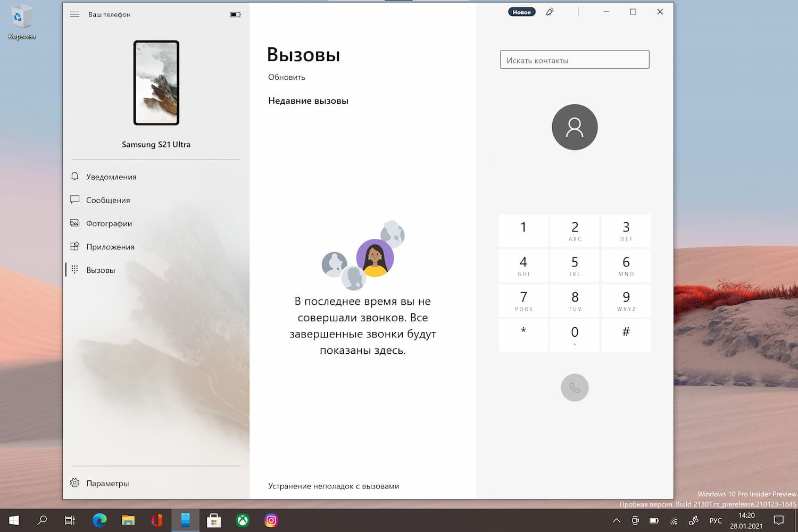
Task: Click the phone battery status icon
Action: (234, 14)
